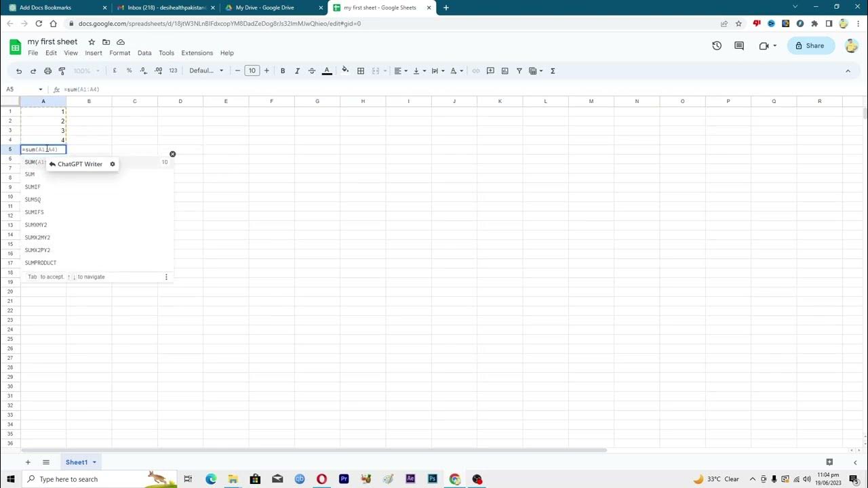This screenshot has height=488, width=868.
Task: Open ChatGPT Writer settings gear
Action: (x=113, y=164)
